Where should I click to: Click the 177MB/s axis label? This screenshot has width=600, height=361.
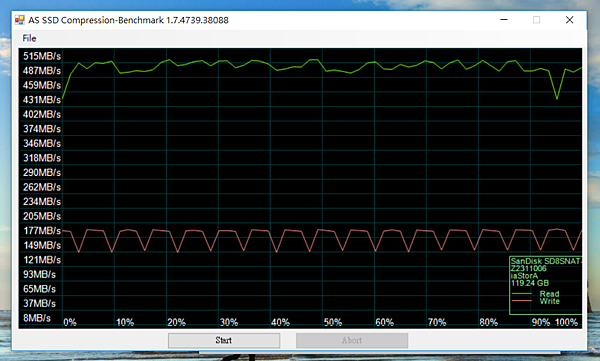coord(42,231)
